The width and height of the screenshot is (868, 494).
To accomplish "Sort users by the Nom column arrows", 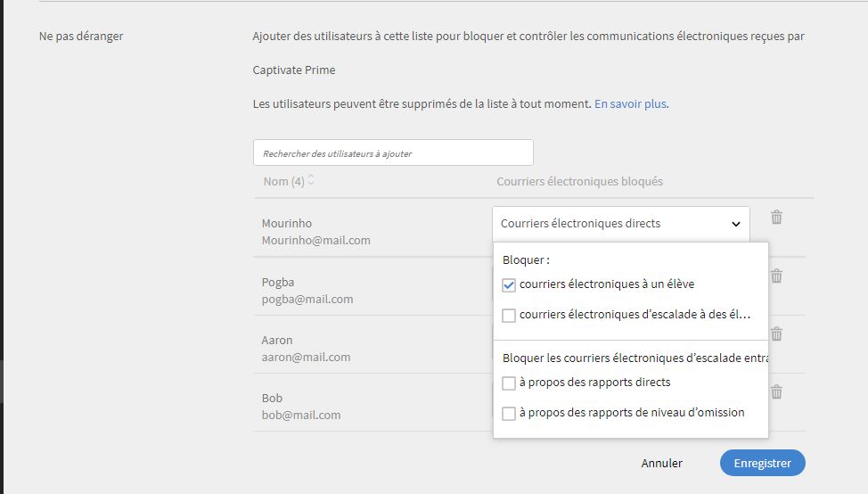I will (x=311, y=181).
